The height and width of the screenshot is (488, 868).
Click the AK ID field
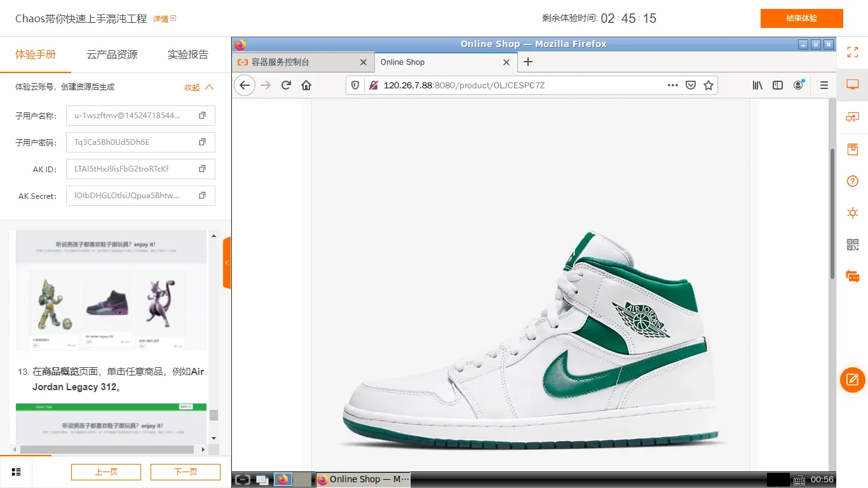click(x=140, y=169)
